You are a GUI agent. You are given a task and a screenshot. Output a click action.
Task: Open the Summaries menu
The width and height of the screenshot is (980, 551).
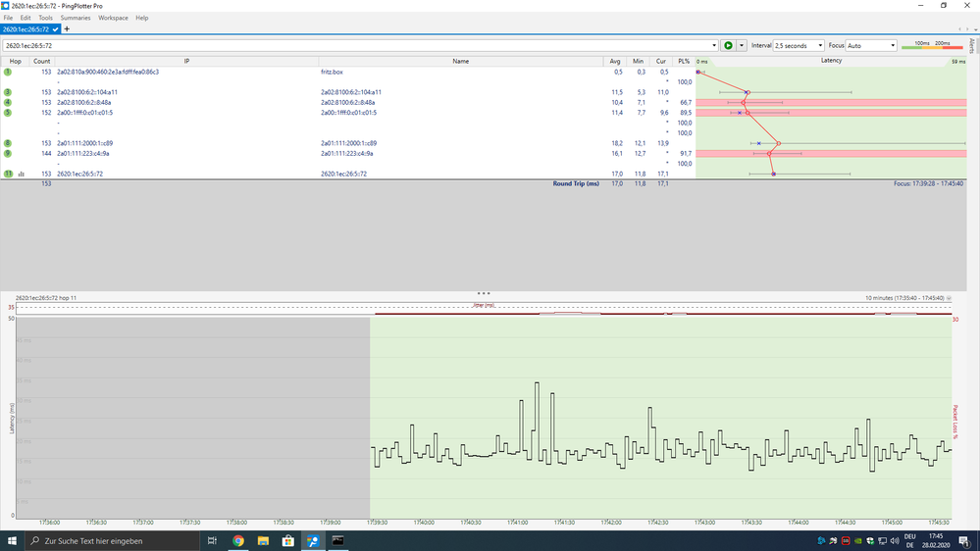[76, 18]
